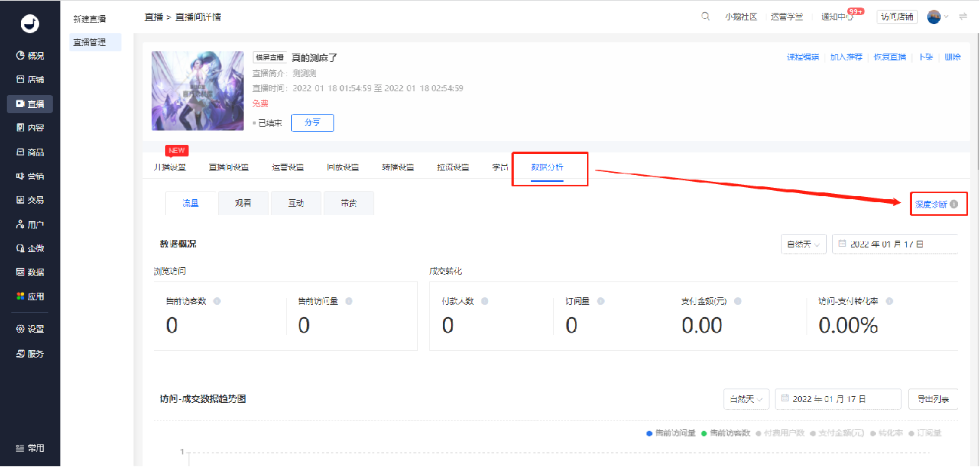This screenshot has height=467, width=980.
Task: Open 店铺 in the left sidebar
Action: click(x=30, y=79)
